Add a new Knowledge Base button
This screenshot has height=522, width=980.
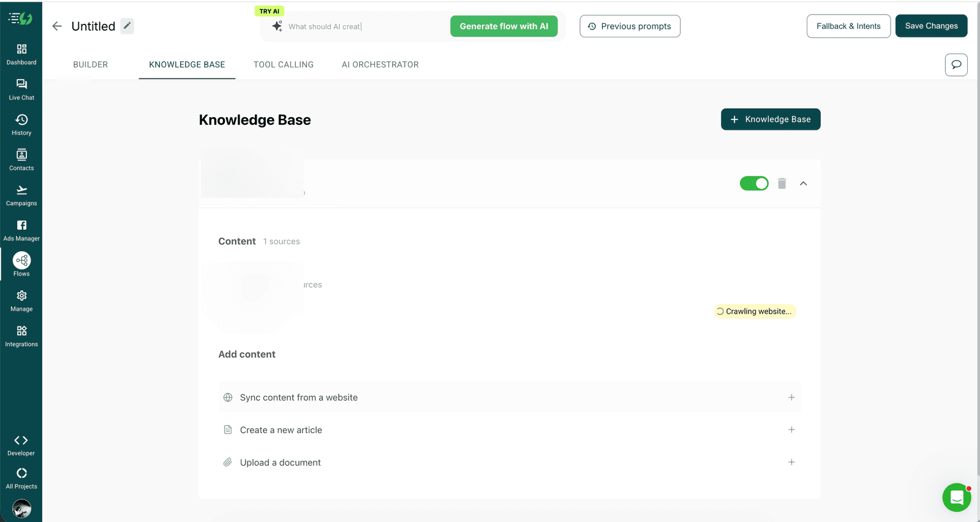pyautogui.click(x=771, y=119)
